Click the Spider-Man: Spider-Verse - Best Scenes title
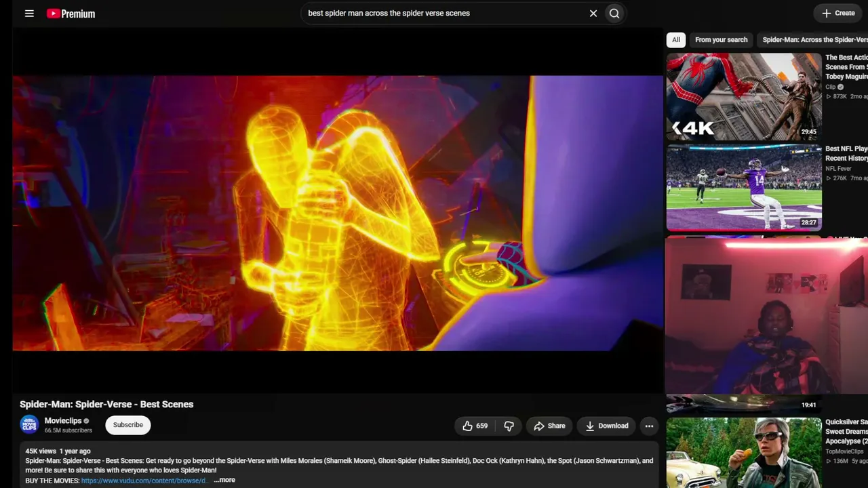Image resolution: width=868 pixels, height=488 pixels. pos(106,404)
